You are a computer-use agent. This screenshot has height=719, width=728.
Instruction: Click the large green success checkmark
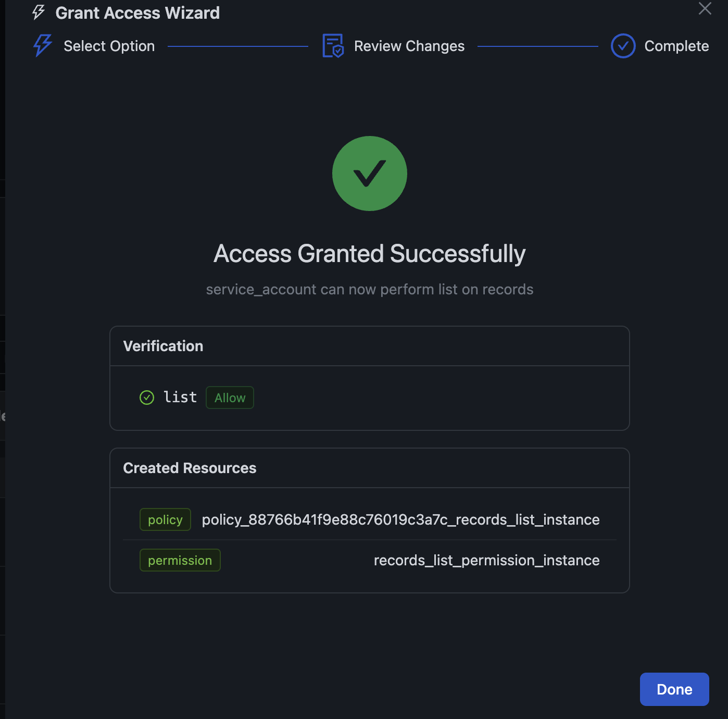coord(370,173)
